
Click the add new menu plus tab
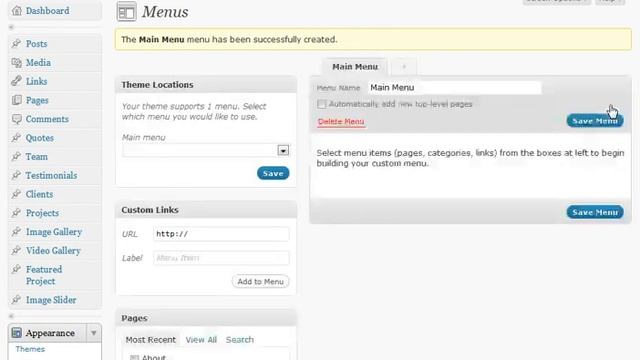(x=404, y=67)
